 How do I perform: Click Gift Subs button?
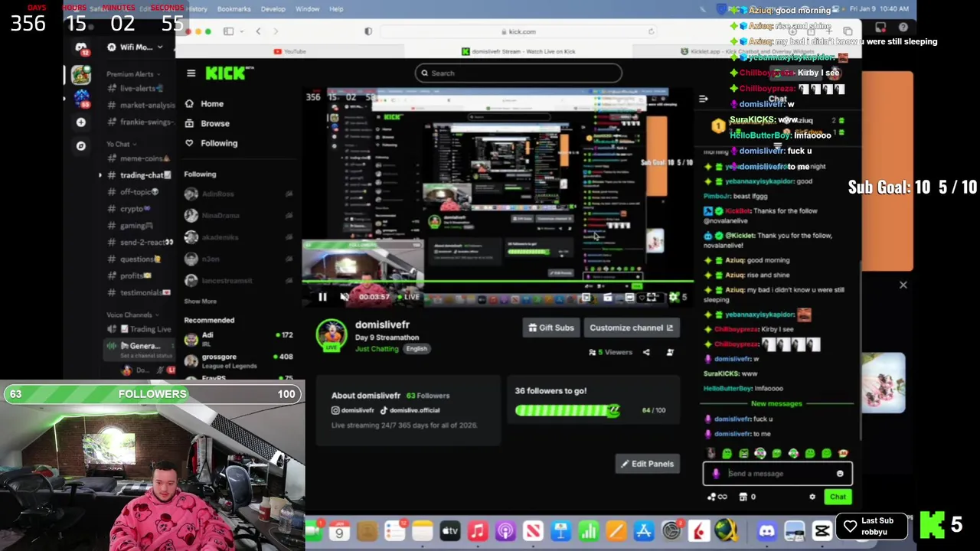[x=551, y=328]
